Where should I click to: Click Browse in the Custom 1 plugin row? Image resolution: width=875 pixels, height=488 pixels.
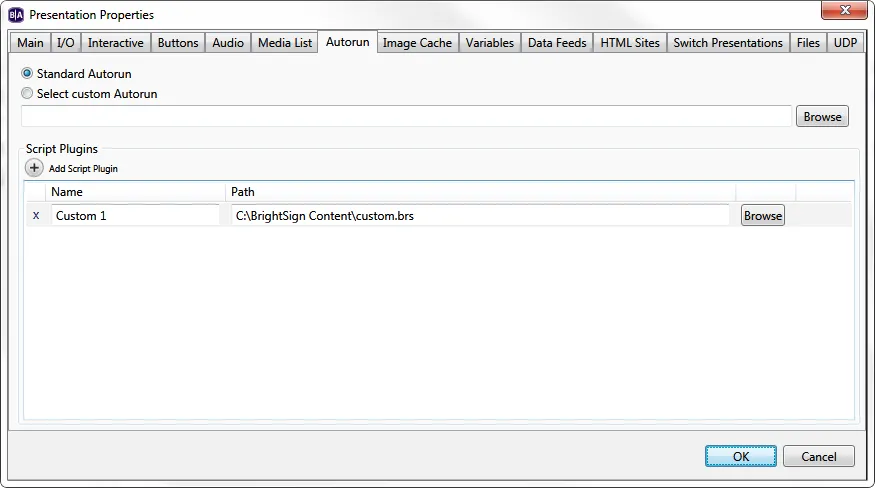(x=763, y=216)
